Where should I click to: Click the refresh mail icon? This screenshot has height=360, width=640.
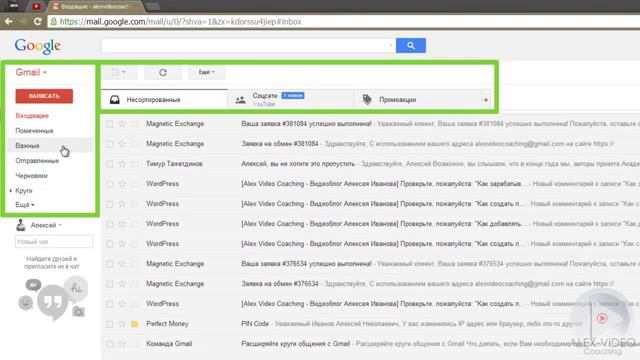pos(163,72)
